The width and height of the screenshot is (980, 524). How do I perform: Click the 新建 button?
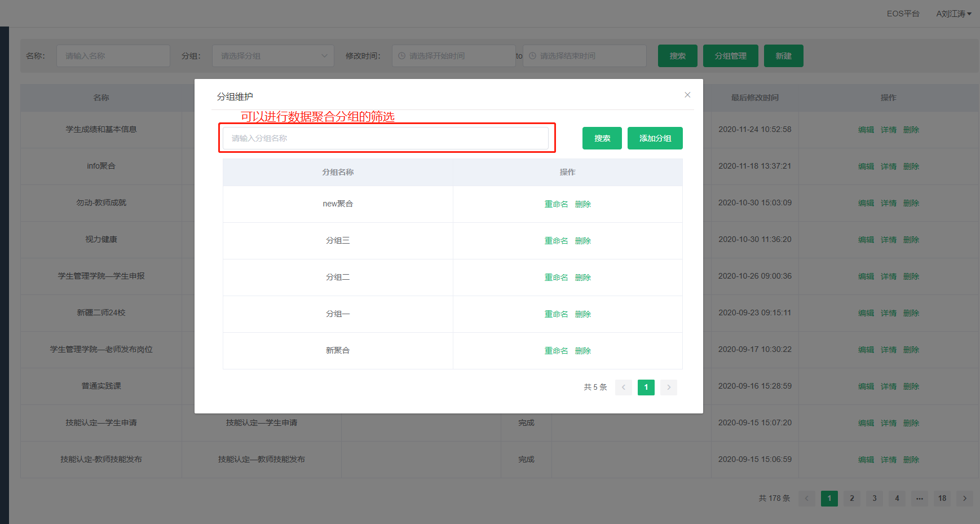[x=784, y=56]
